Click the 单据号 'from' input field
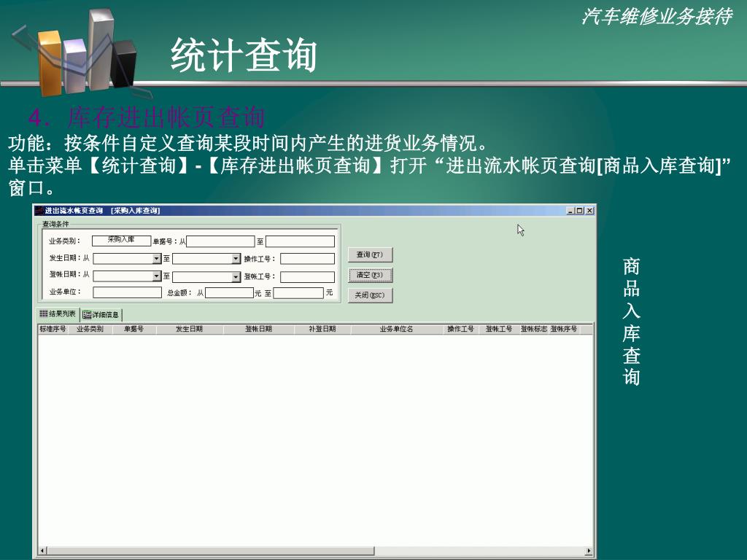 point(220,241)
